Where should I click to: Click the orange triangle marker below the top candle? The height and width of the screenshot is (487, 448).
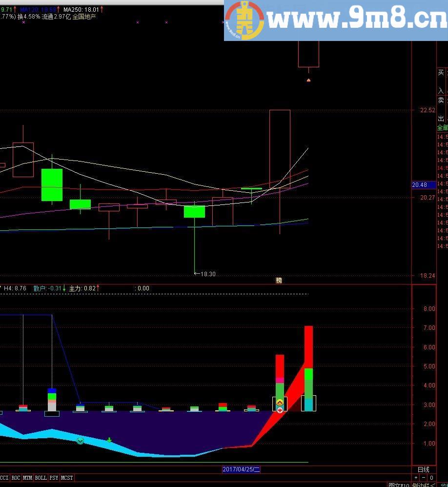click(308, 80)
